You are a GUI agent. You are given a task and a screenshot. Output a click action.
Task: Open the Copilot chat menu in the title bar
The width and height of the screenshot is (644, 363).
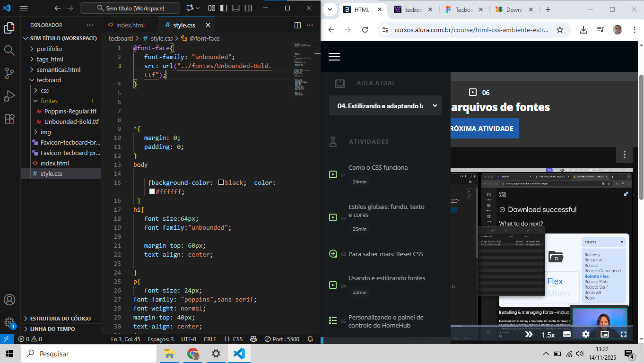tap(192, 8)
